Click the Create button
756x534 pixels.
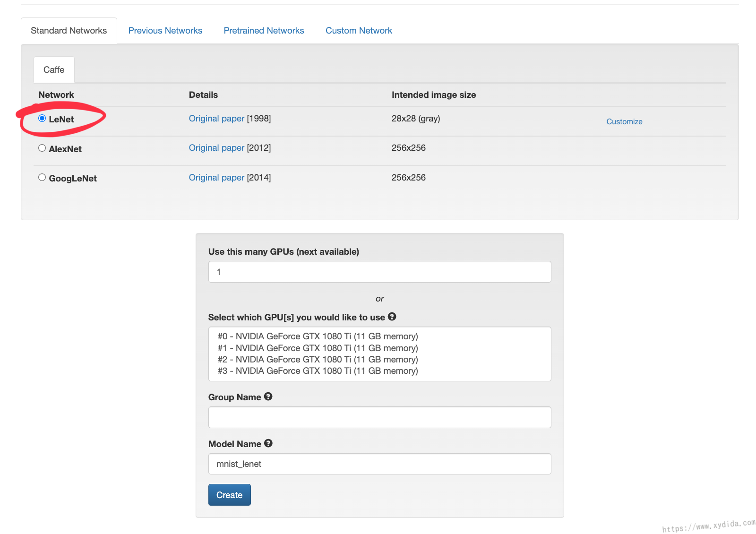tap(229, 495)
